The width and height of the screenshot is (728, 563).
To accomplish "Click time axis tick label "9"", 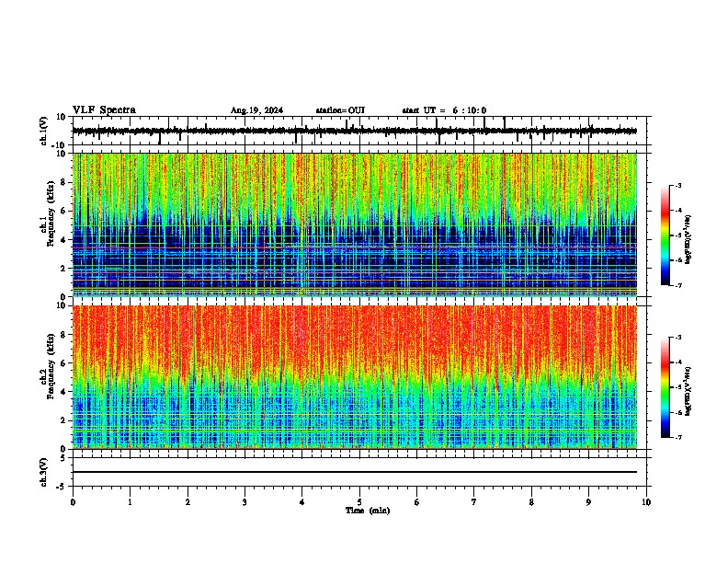I will tap(588, 502).
